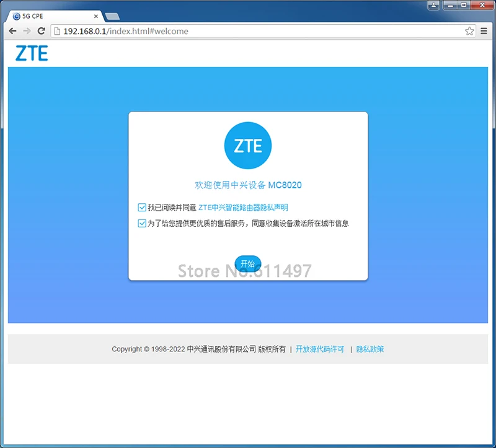Click the browser back arrow
Viewport: 496px width, 448px height.
coord(12,31)
